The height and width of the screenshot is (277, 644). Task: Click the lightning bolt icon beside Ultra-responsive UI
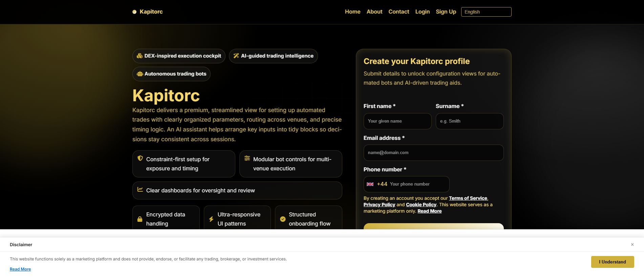[211, 219]
